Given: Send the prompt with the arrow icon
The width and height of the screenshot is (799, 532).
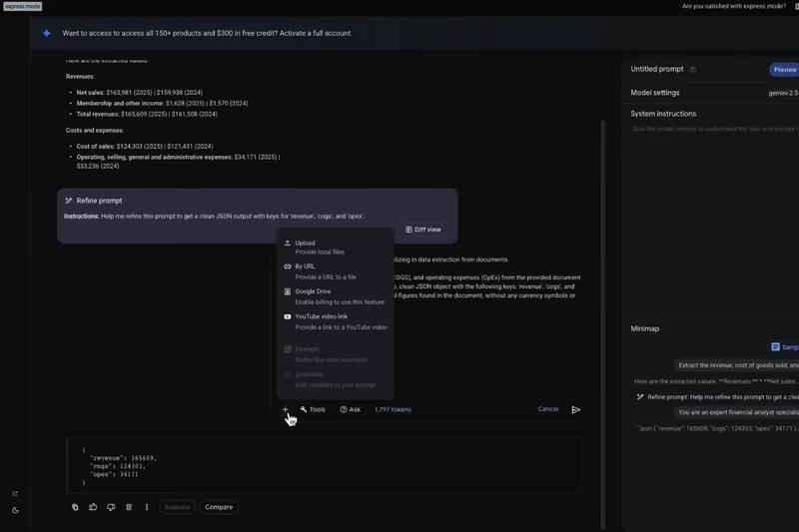Looking at the screenshot, I should [x=576, y=409].
